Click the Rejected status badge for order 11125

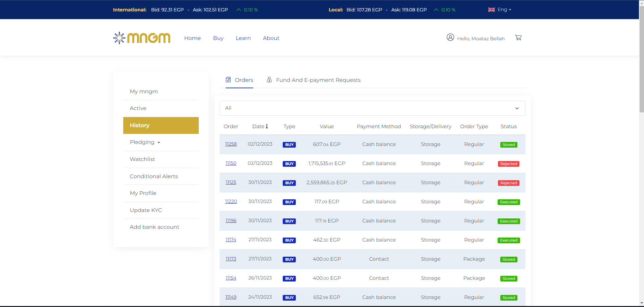pyautogui.click(x=508, y=183)
